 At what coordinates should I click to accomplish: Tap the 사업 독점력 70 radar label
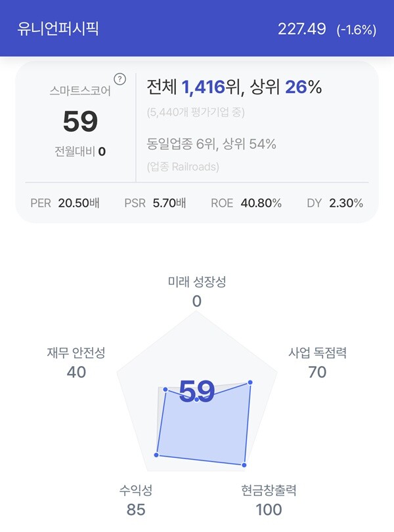[317, 362]
